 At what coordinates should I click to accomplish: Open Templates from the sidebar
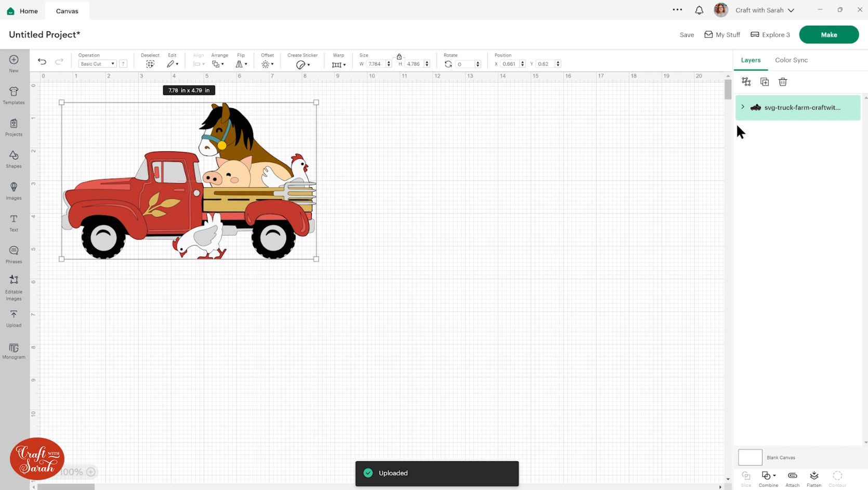(x=14, y=96)
